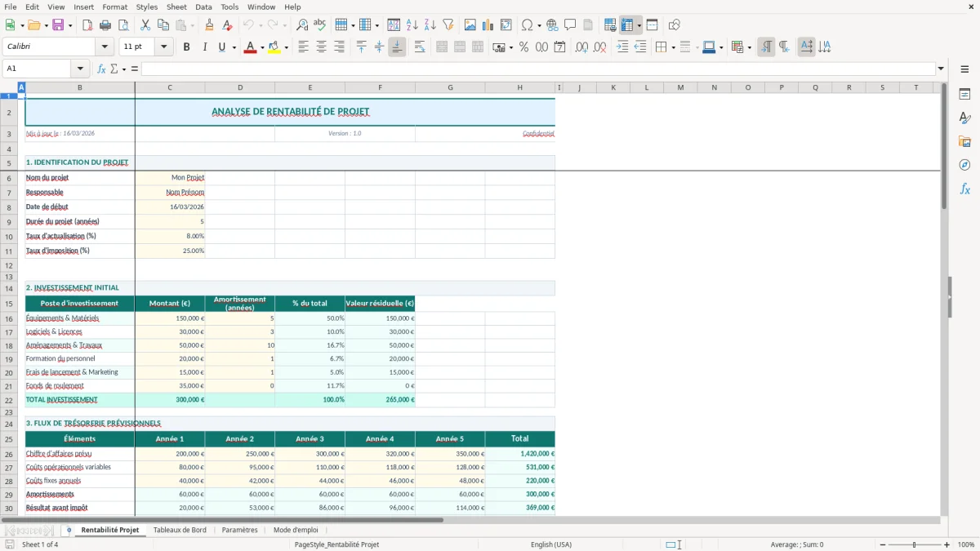The width and height of the screenshot is (980, 551).
Task: Open the font size dropdown
Action: [163, 47]
